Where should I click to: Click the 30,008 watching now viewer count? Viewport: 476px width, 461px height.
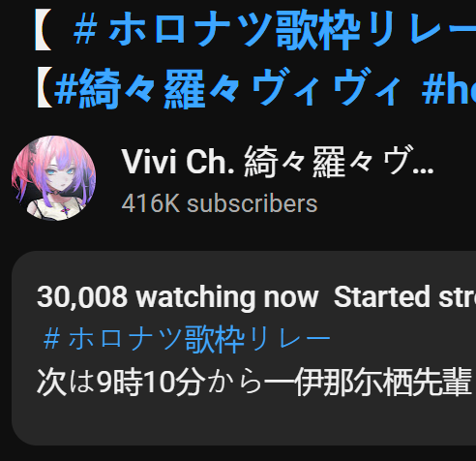tap(178, 297)
